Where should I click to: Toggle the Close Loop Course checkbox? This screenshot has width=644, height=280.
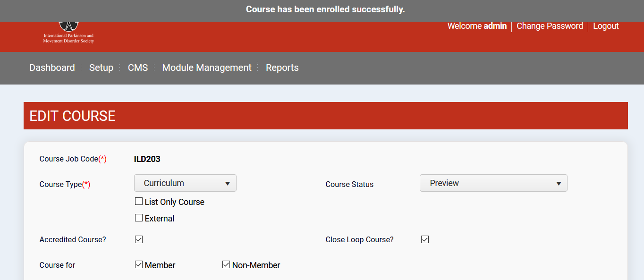[x=425, y=239]
